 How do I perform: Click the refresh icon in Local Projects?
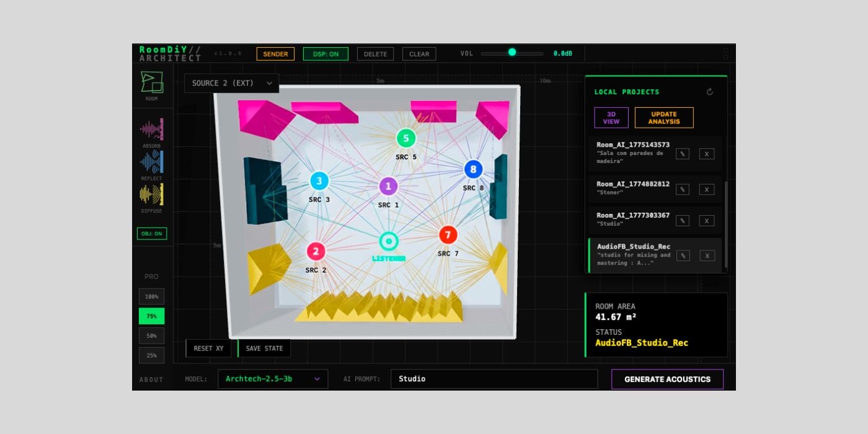point(709,92)
